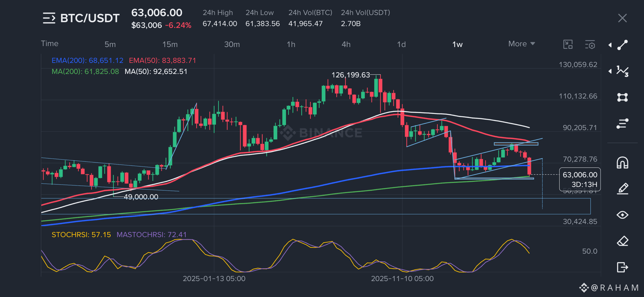Image resolution: width=644 pixels, height=297 pixels.
Task: Open the chart layout fullscreen icon
Action: [x=568, y=44]
